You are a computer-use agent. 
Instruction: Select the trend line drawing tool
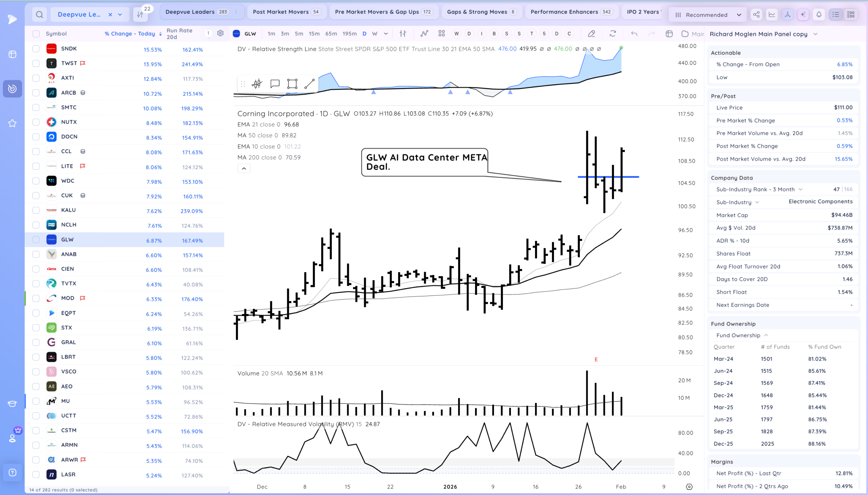point(309,84)
